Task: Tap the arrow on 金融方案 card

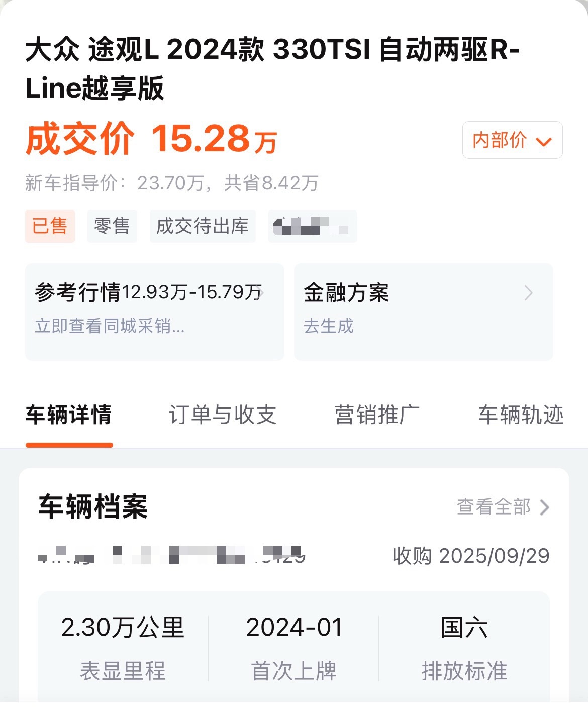Action: coord(528,293)
